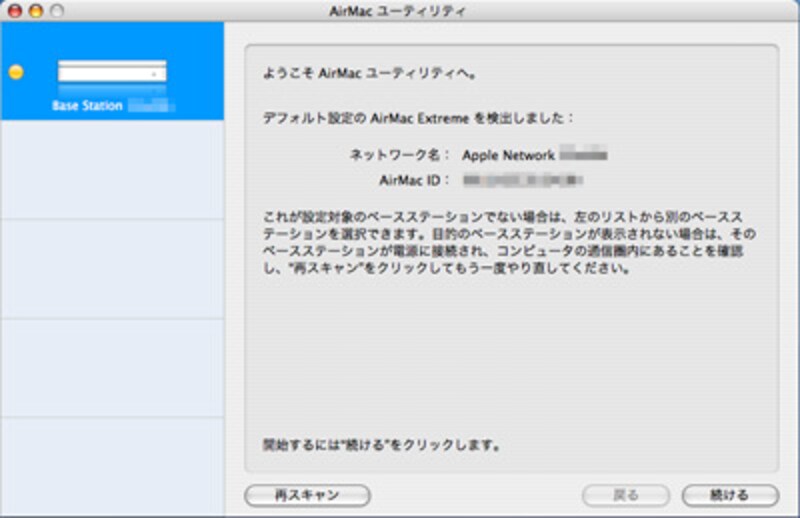Select the AirMac Extreme base station image
Screen dimensions: 800x518
[112, 72]
